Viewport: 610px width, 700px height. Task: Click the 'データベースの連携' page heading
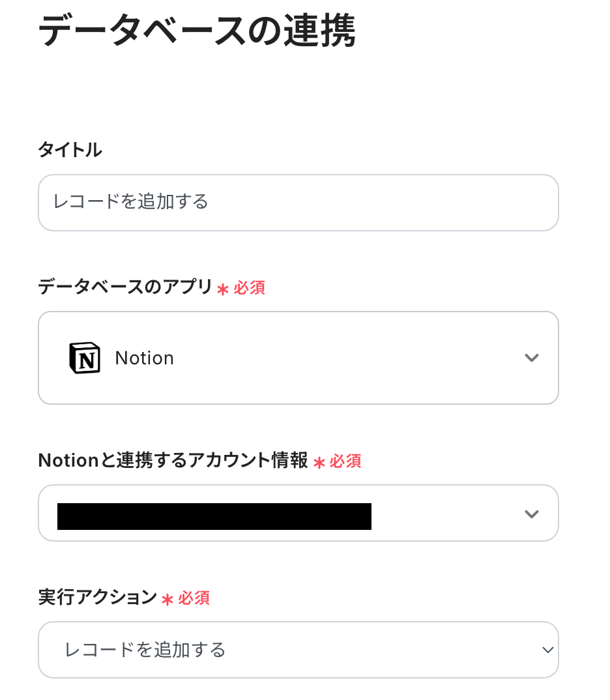tap(197, 29)
